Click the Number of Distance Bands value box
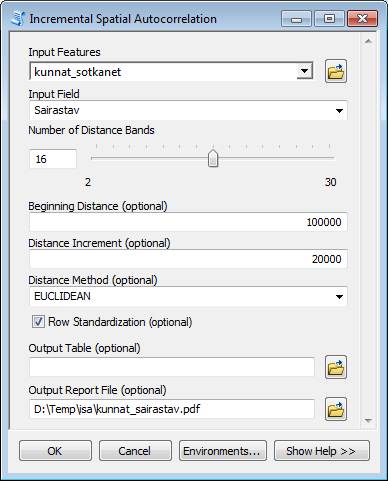This screenshot has height=481, width=388. coord(53,159)
